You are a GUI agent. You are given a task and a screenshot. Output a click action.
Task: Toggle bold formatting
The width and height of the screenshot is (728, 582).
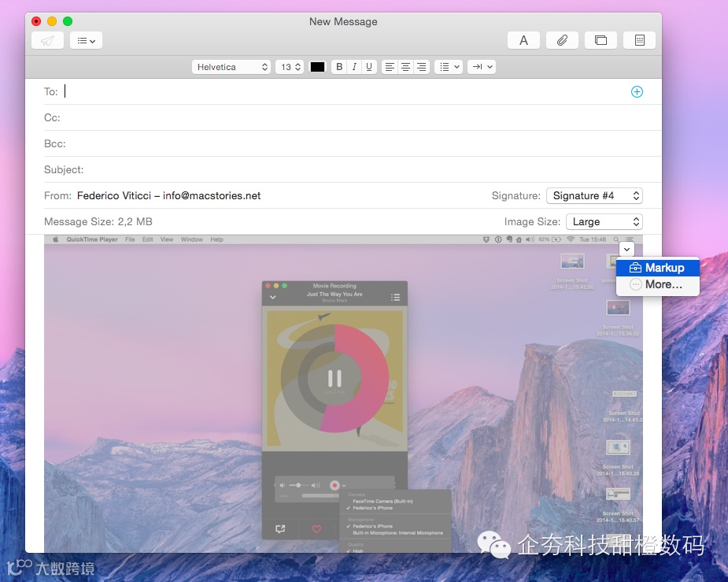[x=339, y=67]
